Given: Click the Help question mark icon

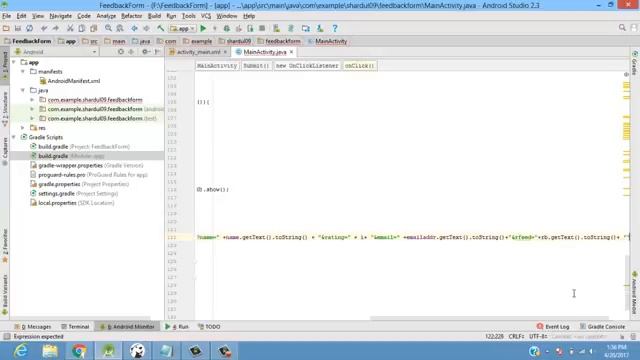Looking at the screenshot, I should (335, 28).
